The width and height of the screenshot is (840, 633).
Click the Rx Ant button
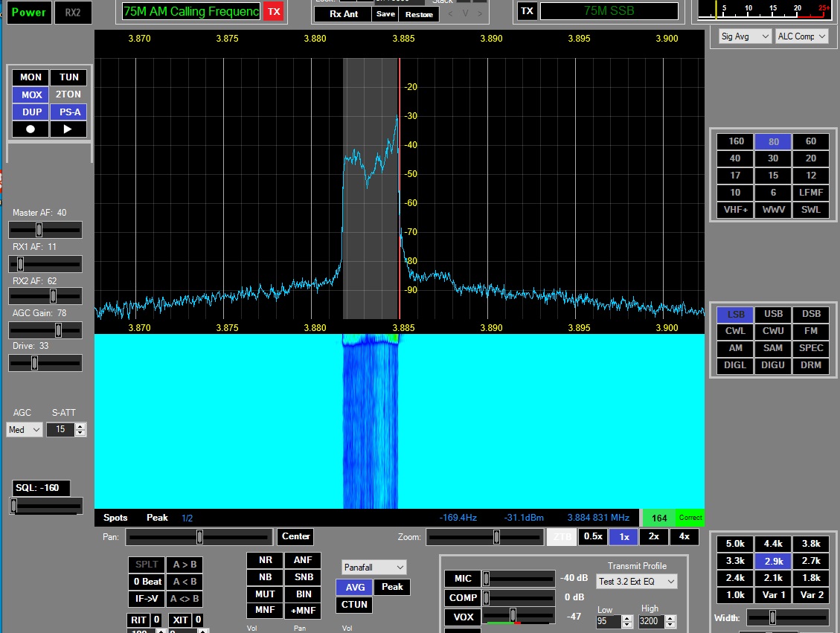[344, 14]
